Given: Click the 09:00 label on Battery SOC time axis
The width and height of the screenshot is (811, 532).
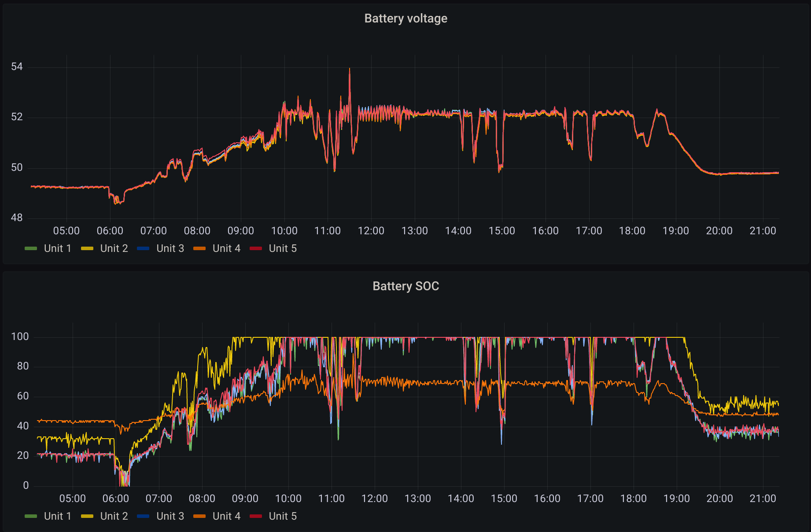Looking at the screenshot, I should click(x=245, y=499).
